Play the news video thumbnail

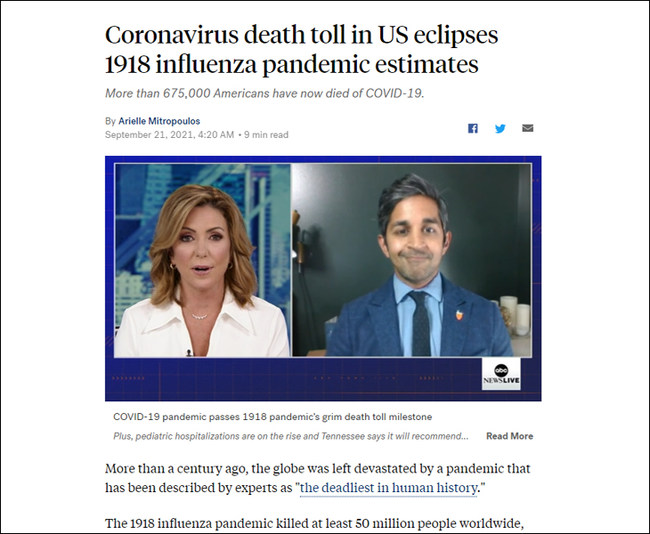(323, 278)
